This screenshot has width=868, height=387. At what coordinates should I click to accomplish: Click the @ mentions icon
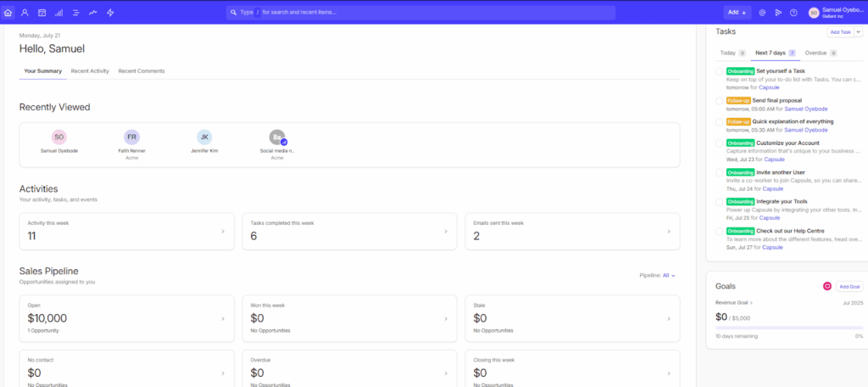(762, 13)
